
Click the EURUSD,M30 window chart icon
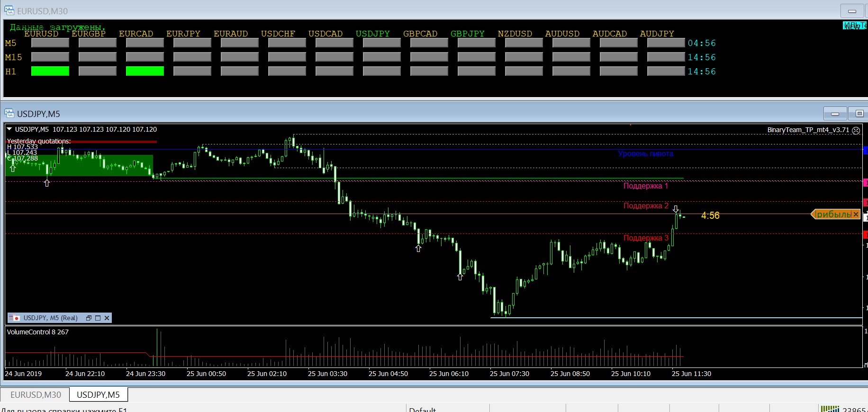9,10
